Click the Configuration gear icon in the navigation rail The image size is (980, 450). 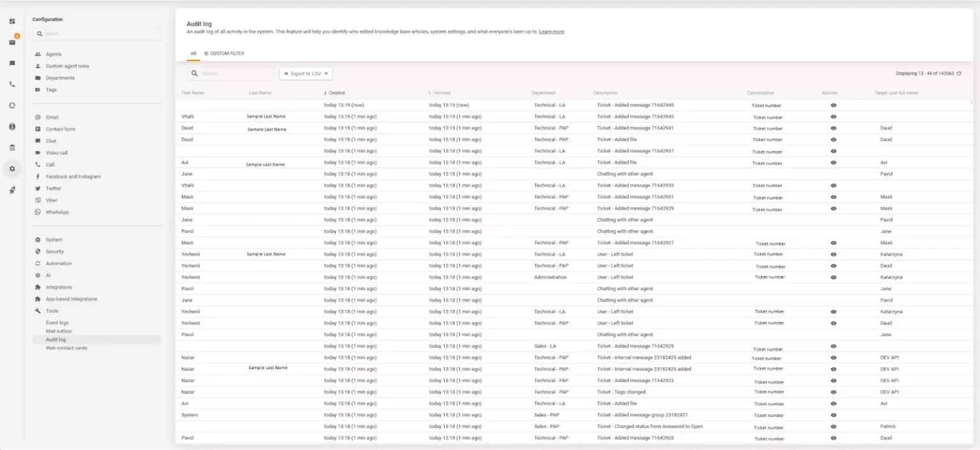[11, 169]
